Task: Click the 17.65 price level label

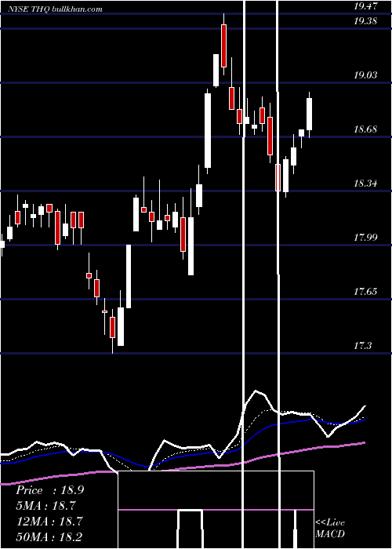Action: point(365,291)
